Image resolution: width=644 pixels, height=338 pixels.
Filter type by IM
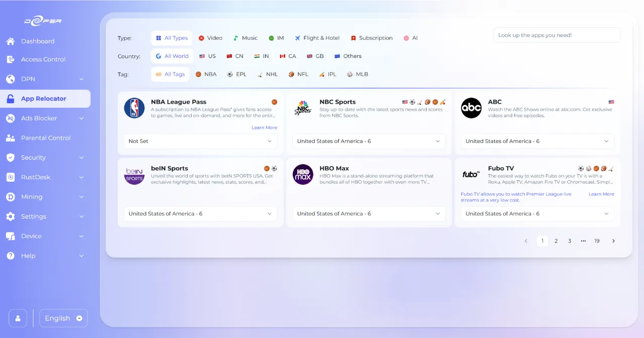tap(276, 38)
